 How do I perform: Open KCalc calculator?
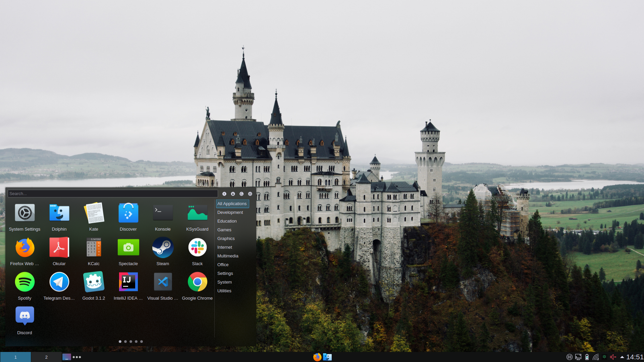coord(94,251)
